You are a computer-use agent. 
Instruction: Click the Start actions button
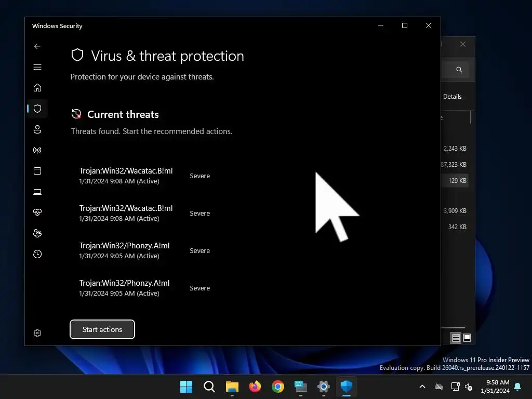click(102, 329)
